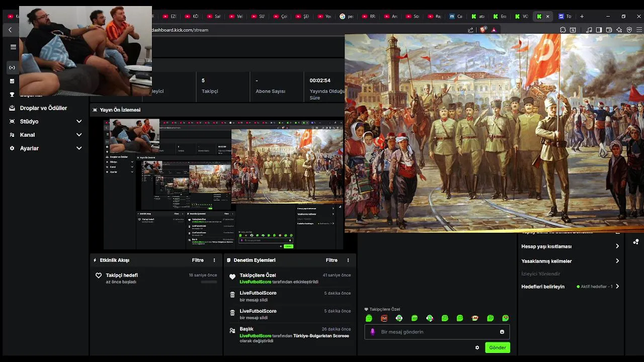Click the Takipçi hedefi event row
Viewport: 644px width, 362px height.
(x=156, y=278)
